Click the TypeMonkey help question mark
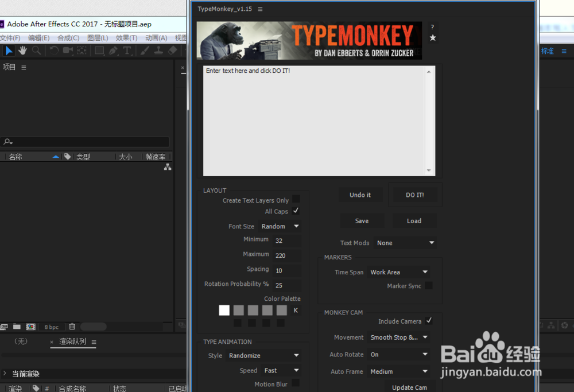This screenshot has height=392, width=574. pos(432,27)
